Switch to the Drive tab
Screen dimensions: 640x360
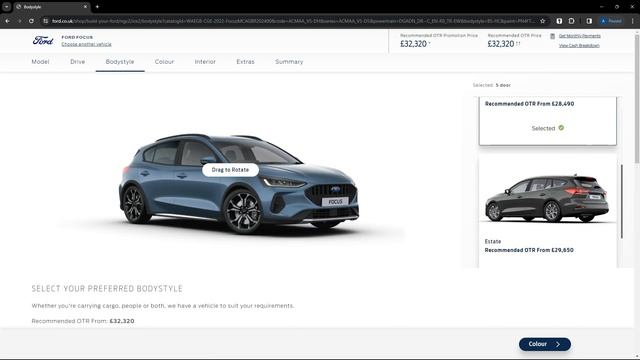coord(78,62)
